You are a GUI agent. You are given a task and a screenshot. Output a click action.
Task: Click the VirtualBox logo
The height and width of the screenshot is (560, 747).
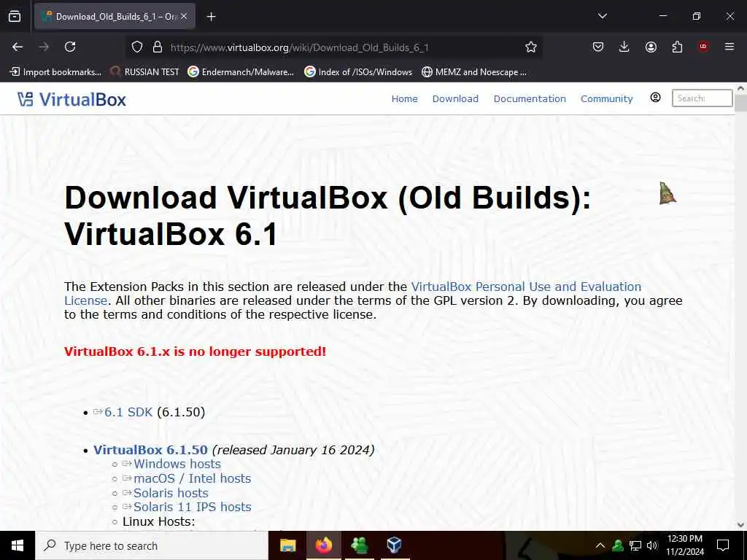(72, 99)
